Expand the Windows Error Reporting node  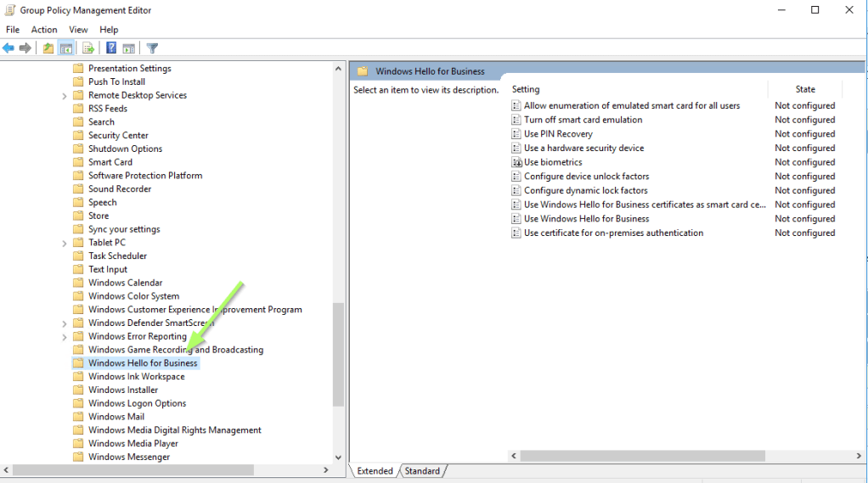tap(65, 337)
